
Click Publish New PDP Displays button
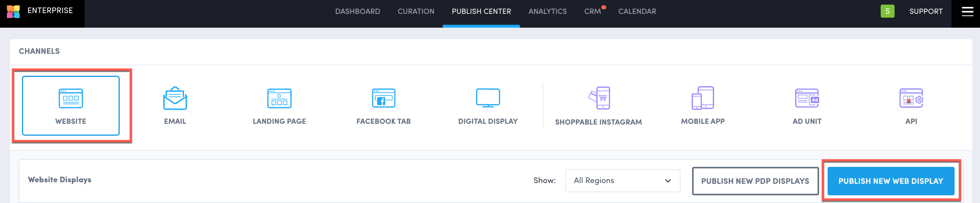click(755, 181)
